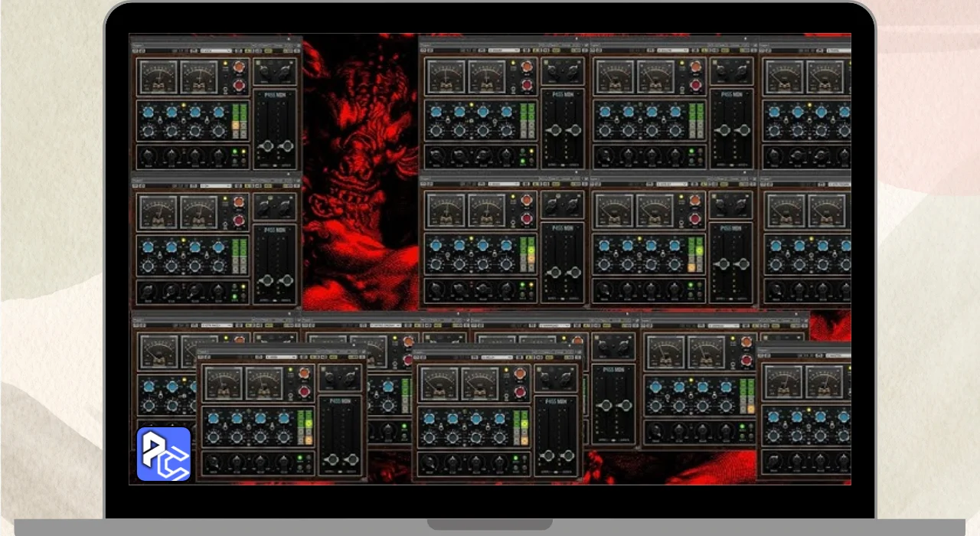Toggle the red round button in the second-row window right of the artwork
This screenshot has height=536, width=980.
tap(527, 218)
